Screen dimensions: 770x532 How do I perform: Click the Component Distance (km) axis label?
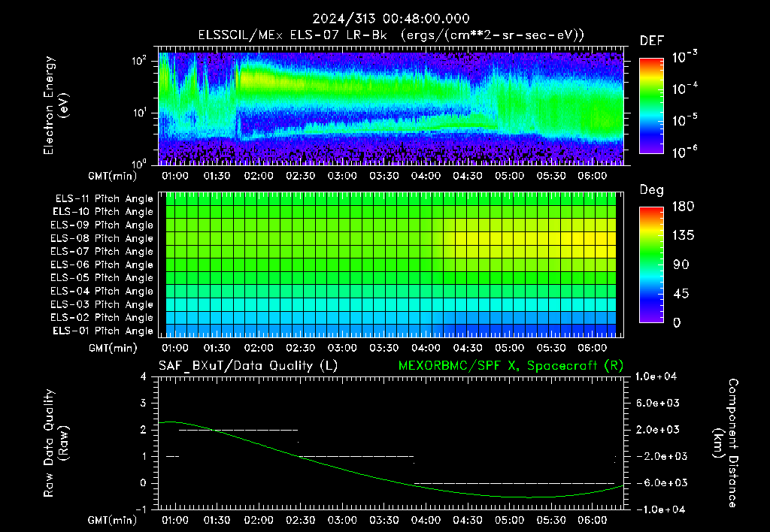[x=726, y=443]
